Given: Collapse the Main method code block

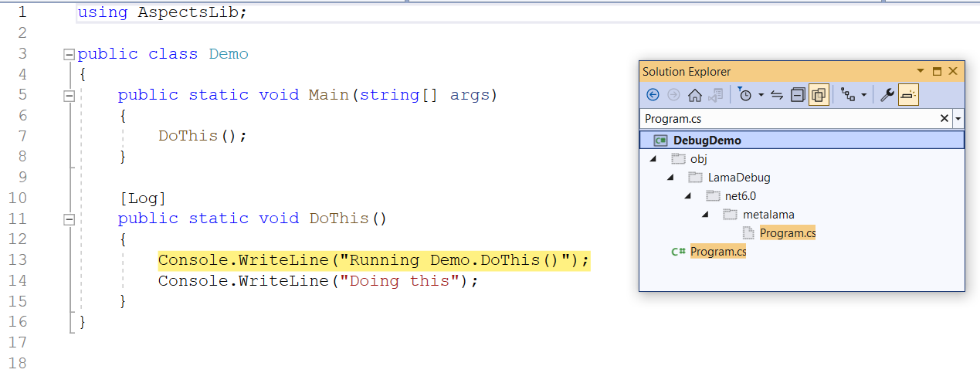Looking at the screenshot, I should pos(69,96).
